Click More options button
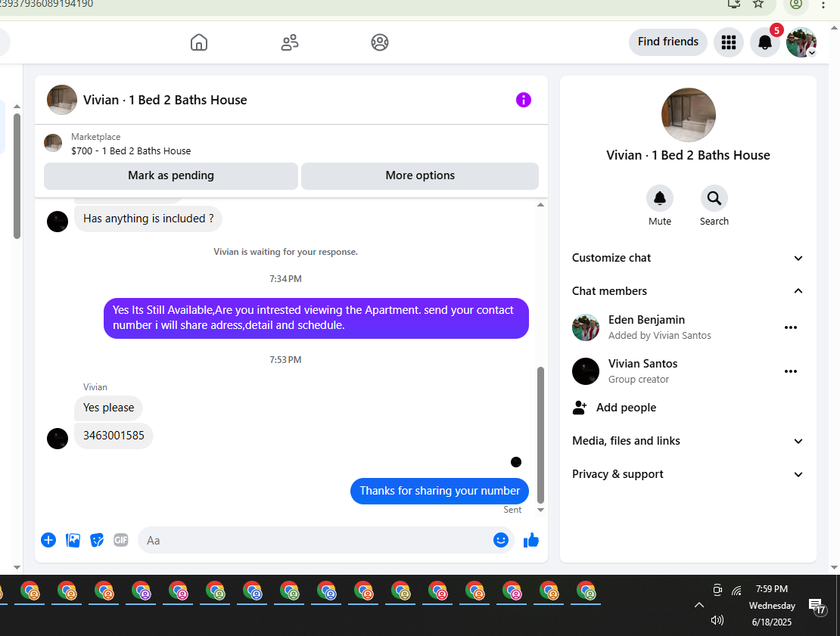 (x=420, y=175)
